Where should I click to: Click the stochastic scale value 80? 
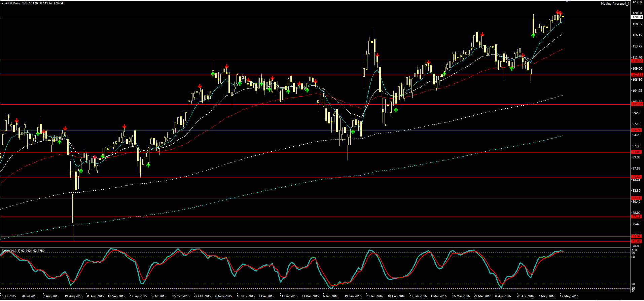[x=633, y=257]
